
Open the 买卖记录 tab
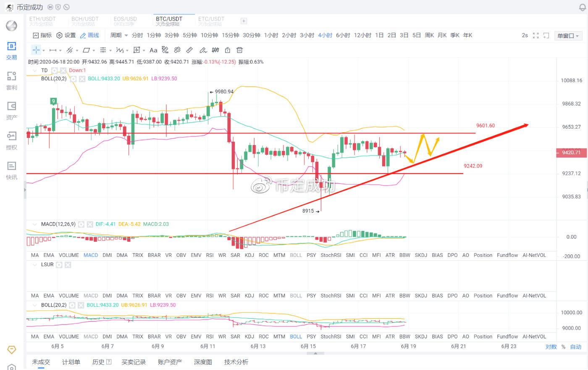[134, 362]
